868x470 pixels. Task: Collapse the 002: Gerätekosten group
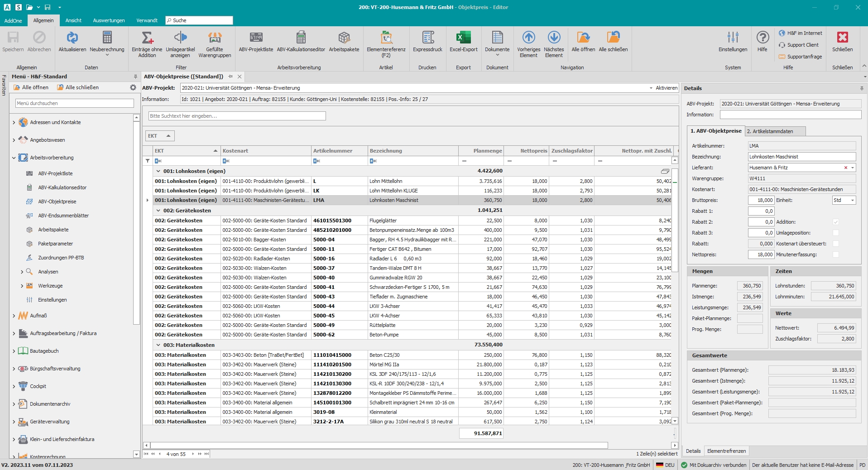[x=158, y=211]
